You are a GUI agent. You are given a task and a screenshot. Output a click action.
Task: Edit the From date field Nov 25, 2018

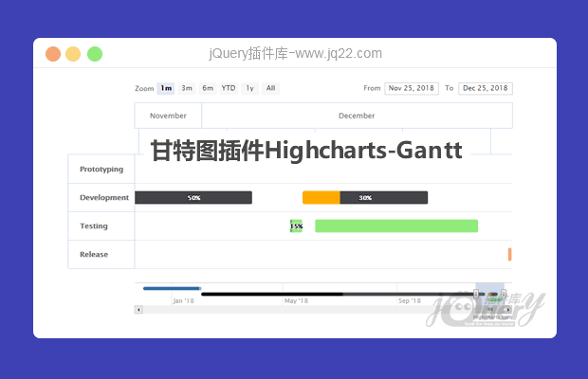(x=412, y=88)
